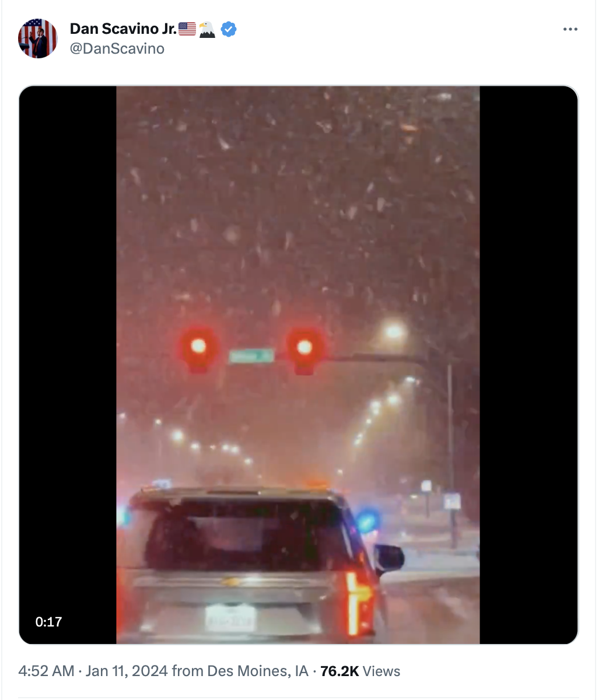Open the 4:52 AM Jan 11, 2024 timestamp
Viewport: 602px width, 700px height.
tap(93, 671)
